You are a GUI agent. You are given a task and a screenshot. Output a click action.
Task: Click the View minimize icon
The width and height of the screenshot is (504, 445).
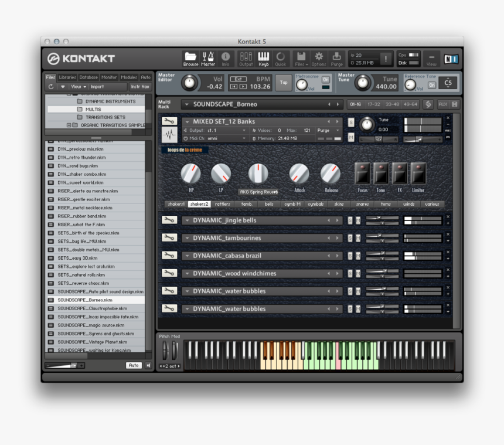point(431,59)
